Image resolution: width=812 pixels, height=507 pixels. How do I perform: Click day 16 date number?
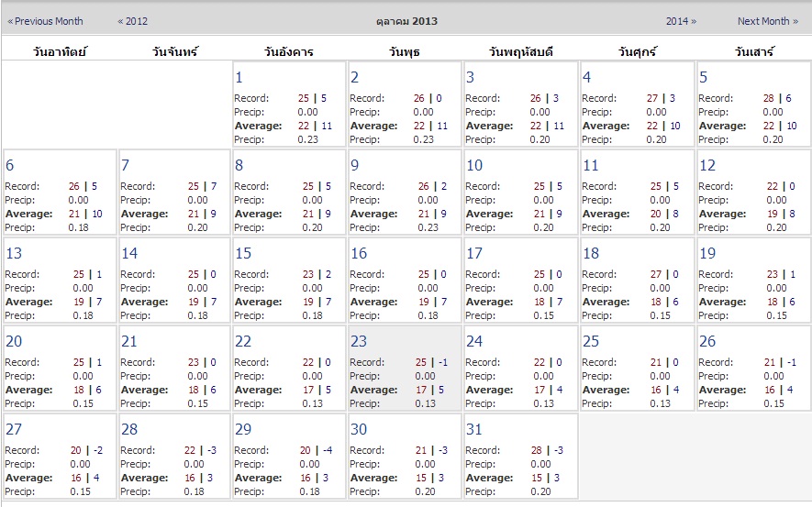(x=359, y=253)
